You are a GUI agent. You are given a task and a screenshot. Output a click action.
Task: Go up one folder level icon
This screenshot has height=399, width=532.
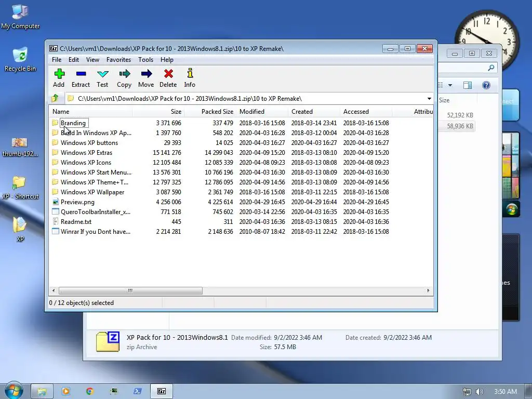(x=55, y=98)
